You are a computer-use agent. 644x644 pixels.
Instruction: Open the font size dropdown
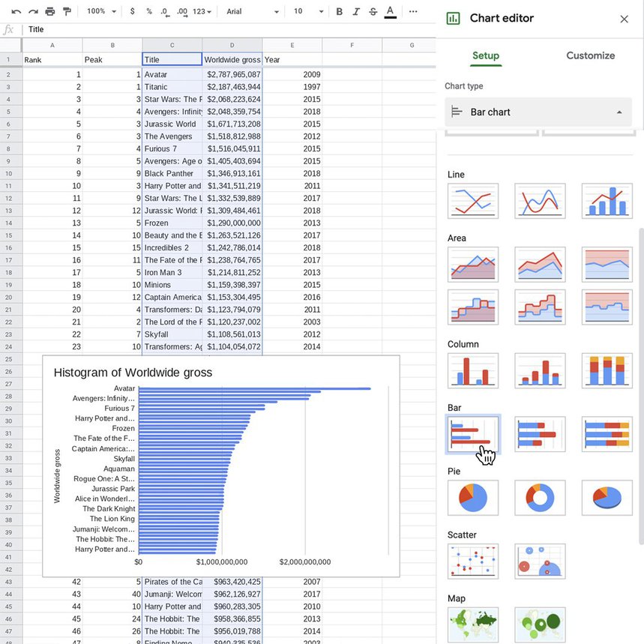[308, 11]
